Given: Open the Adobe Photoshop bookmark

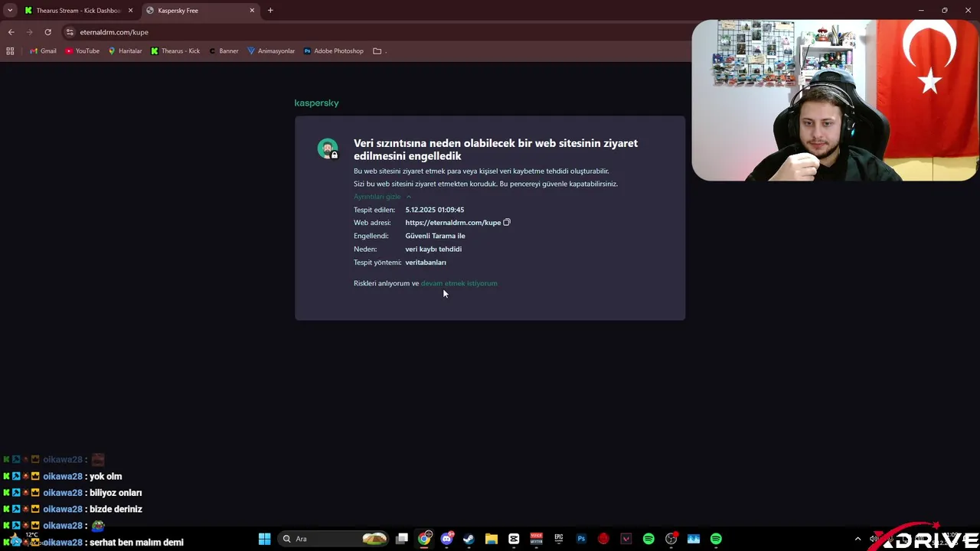Looking at the screenshot, I should (333, 51).
